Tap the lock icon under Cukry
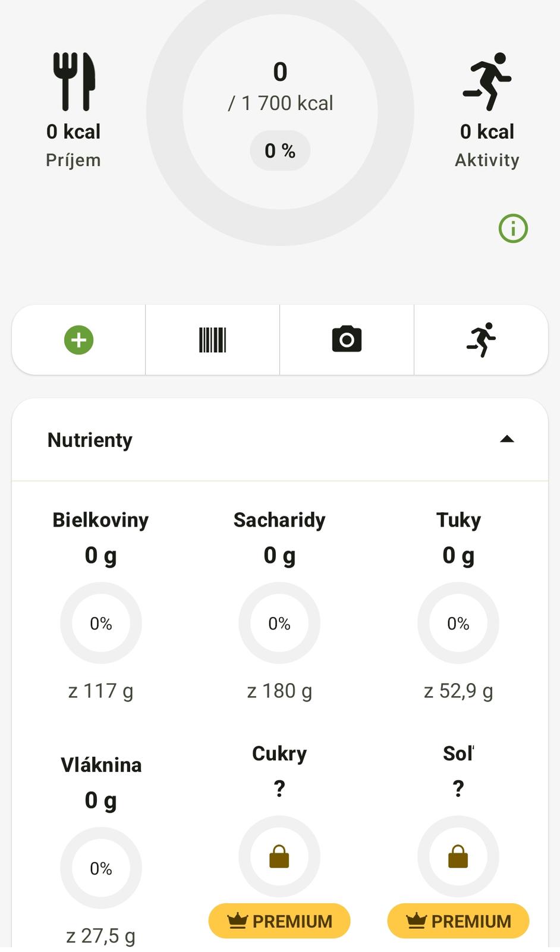 click(279, 857)
